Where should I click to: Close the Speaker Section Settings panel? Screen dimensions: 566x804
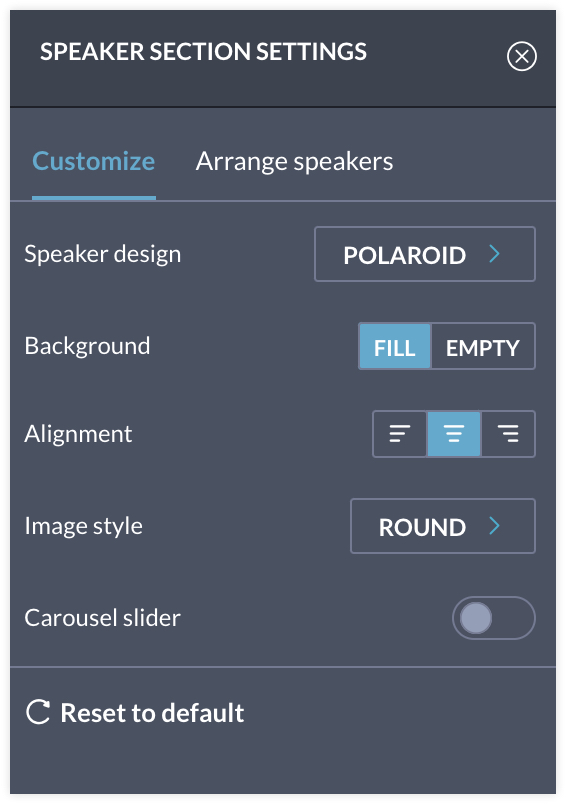(521, 56)
